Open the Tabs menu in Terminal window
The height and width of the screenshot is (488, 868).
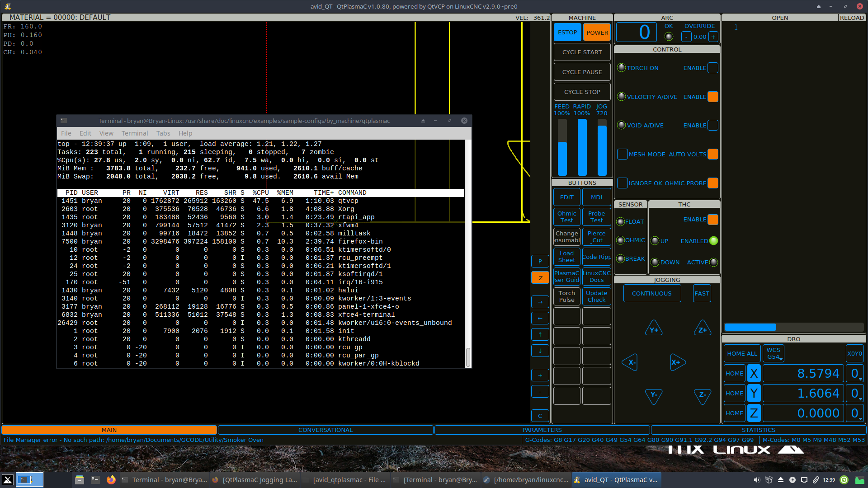coord(163,133)
